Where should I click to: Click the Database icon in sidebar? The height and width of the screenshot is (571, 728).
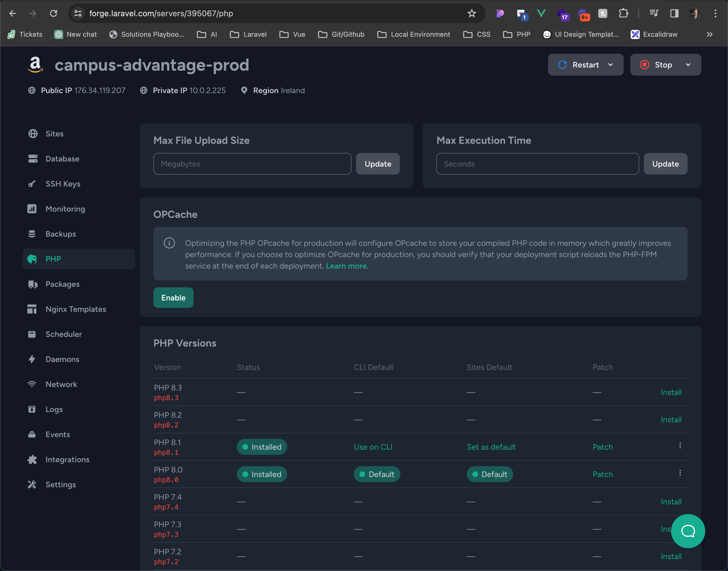click(33, 159)
